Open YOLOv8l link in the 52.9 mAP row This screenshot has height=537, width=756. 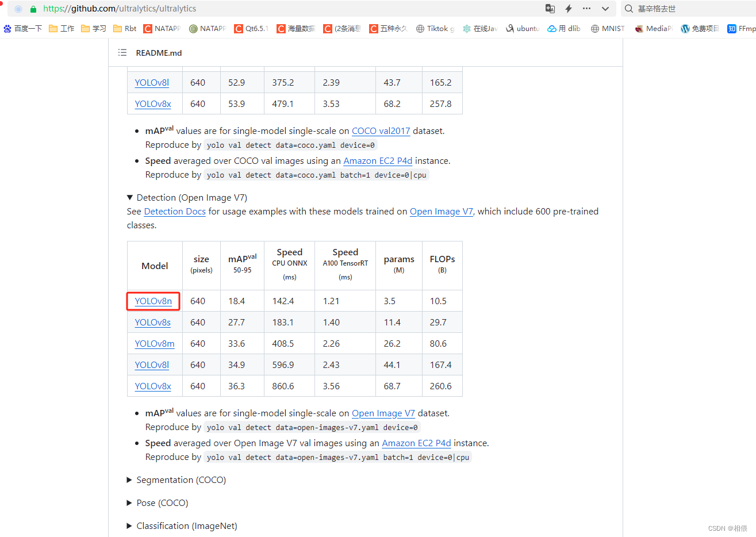coord(152,82)
